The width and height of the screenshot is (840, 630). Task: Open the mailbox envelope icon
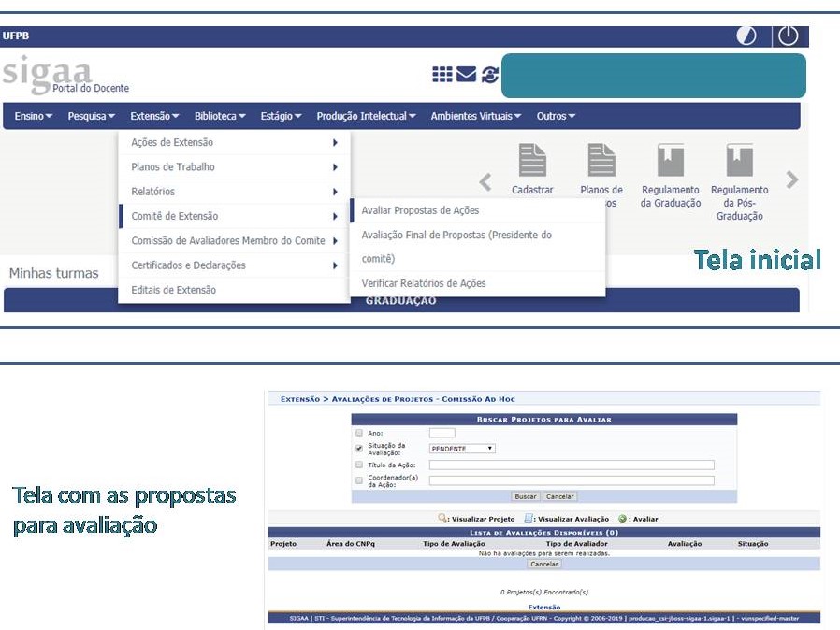tap(466, 75)
